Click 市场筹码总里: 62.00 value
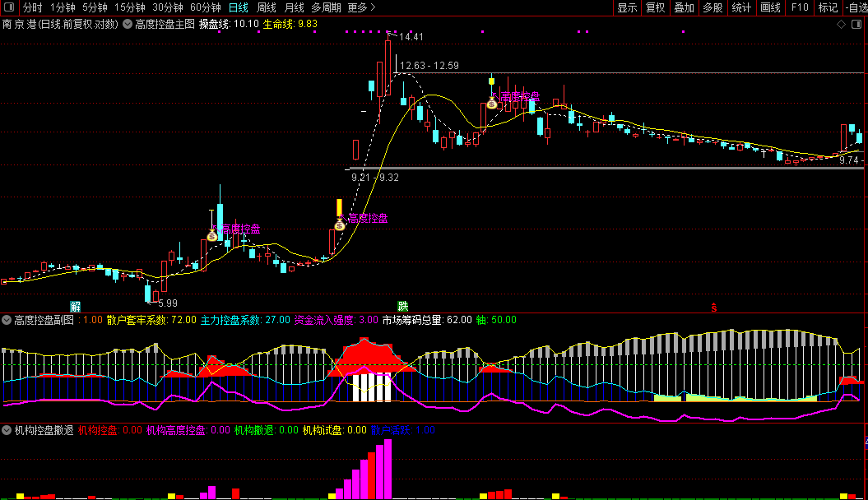This screenshot has width=868, height=500. 427,320
